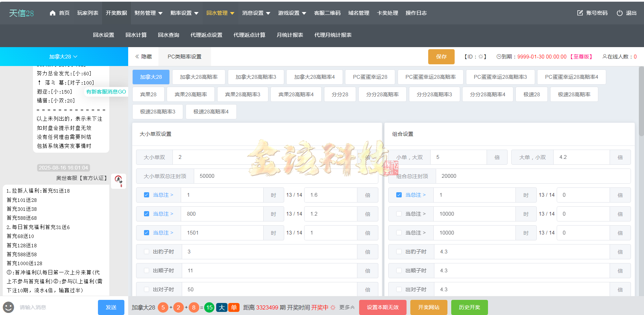The width and height of the screenshot is (644, 315).
Task: Expand the 加拿大28 game selector in sidebar
Action: (x=62, y=56)
